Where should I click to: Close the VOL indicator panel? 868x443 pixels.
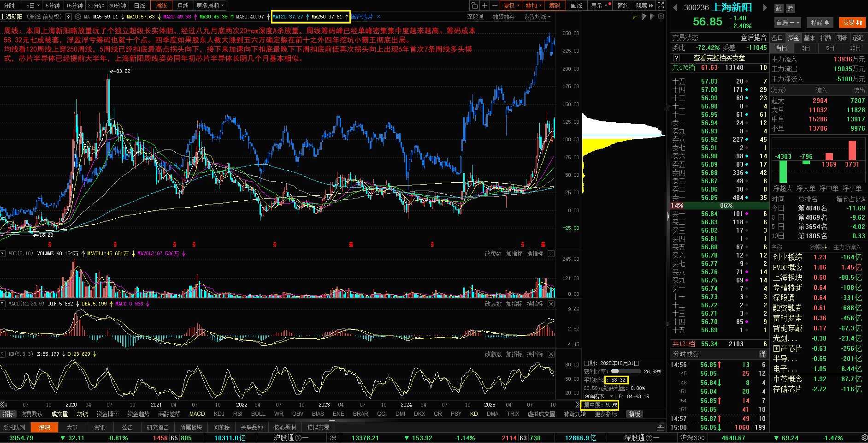(551, 253)
